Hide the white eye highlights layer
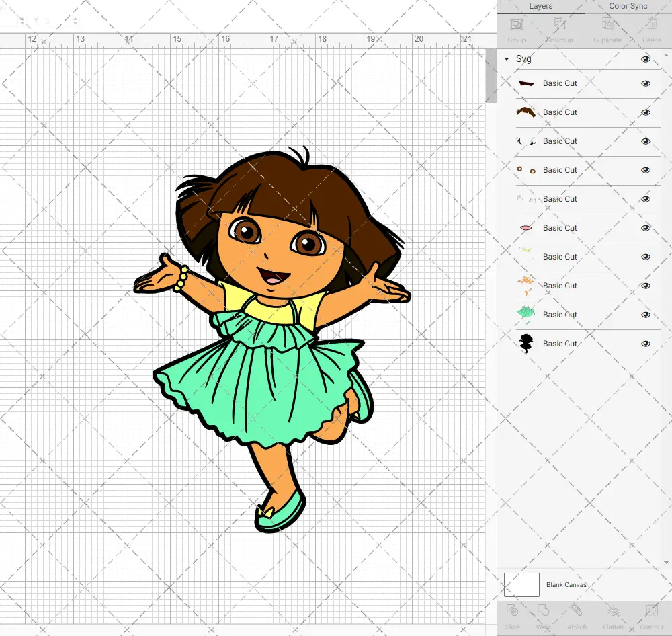 tap(645, 199)
